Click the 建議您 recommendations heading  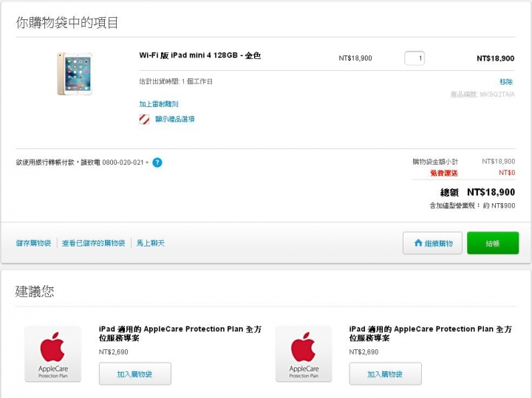coord(35,291)
